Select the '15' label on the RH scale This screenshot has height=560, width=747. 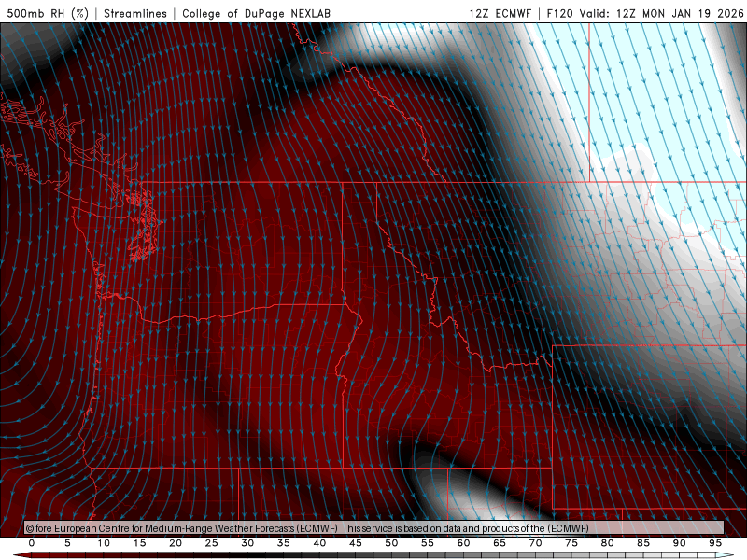tap(139, 543)
